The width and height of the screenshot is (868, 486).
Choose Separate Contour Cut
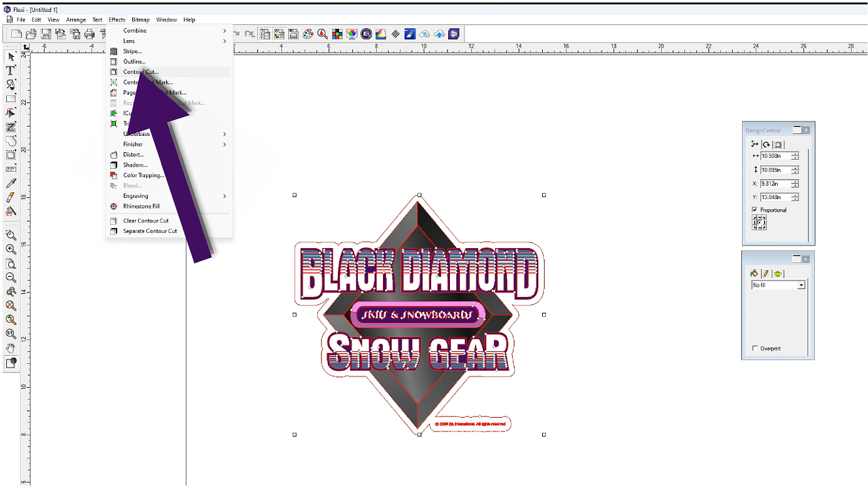point(169,231)
